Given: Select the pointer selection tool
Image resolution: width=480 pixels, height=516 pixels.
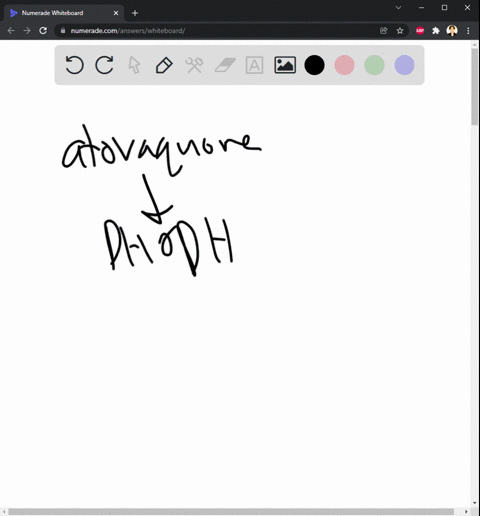Looking at the screenshot, I should pos(134,65).
